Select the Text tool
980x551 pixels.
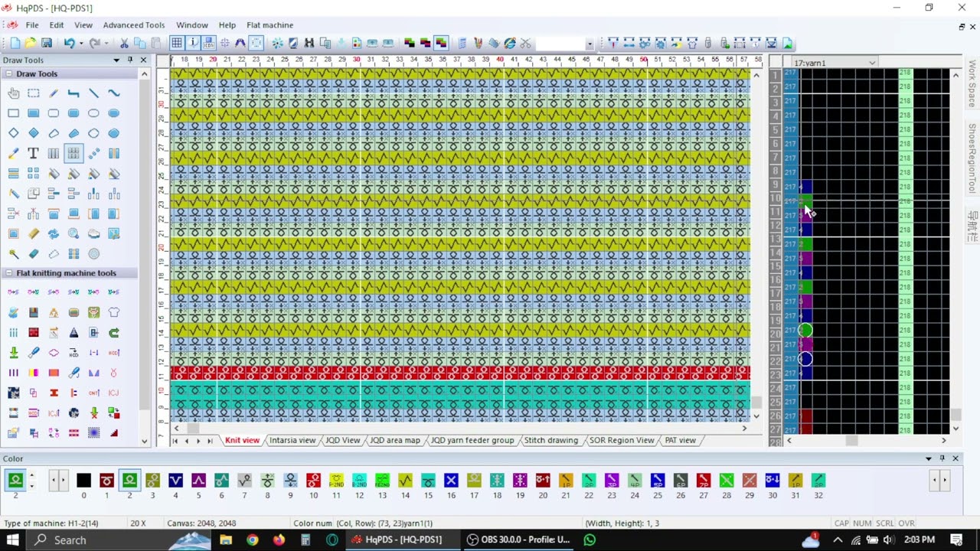point(34,153)
